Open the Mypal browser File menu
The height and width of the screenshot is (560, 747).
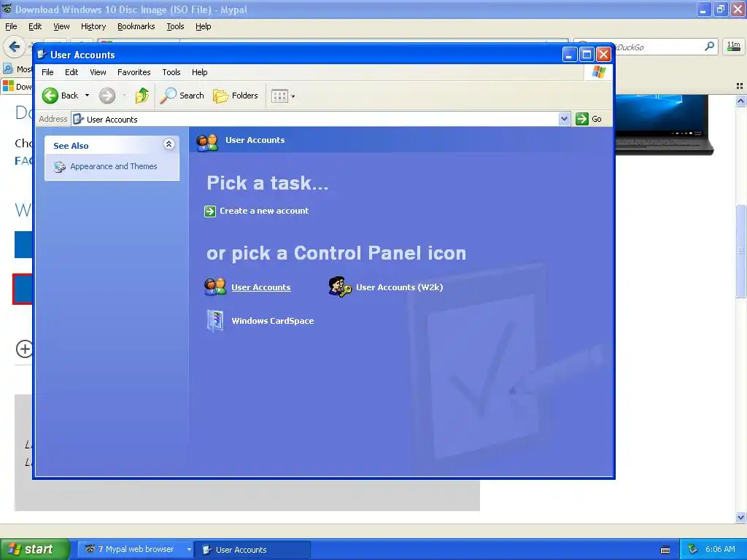[11, 26]
